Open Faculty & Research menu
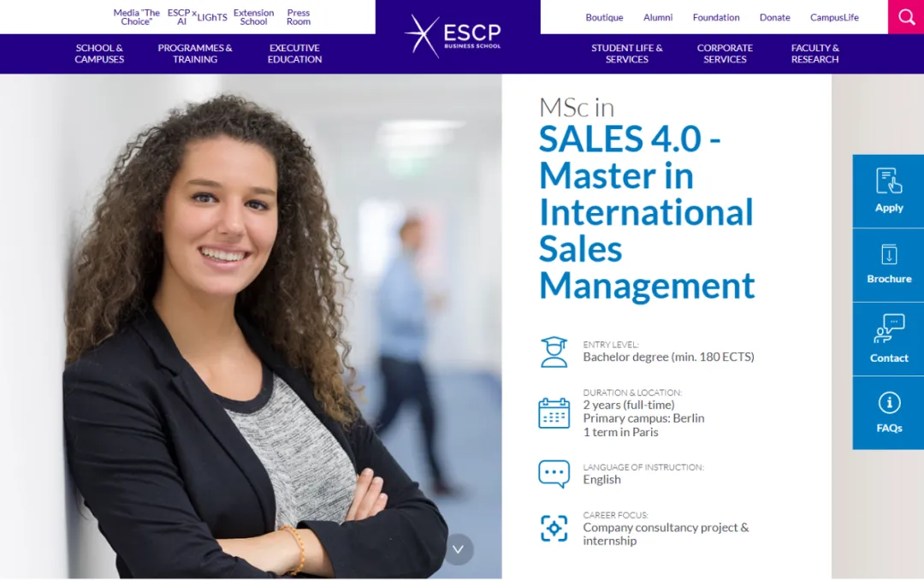 pyautogui.click(x=815, y=54)
